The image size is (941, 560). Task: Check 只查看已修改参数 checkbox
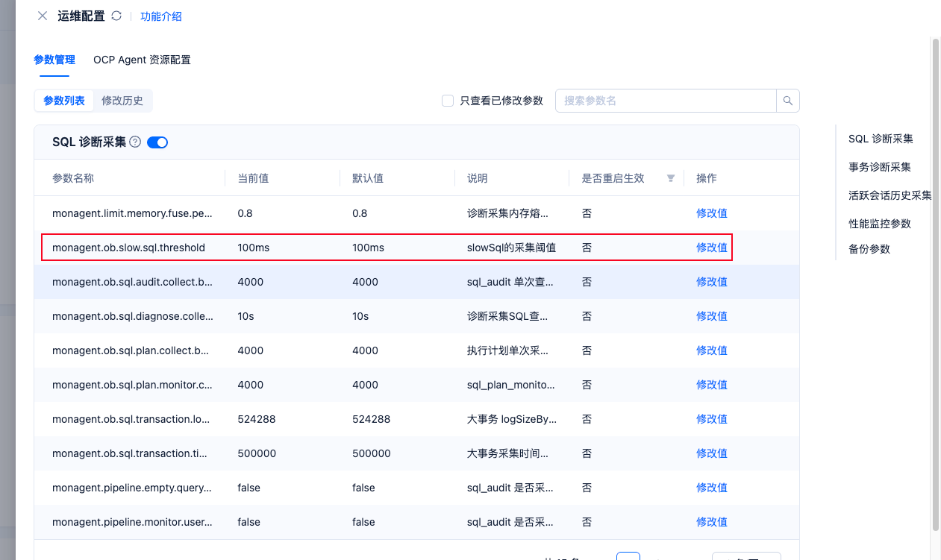(x=448, y=101)
